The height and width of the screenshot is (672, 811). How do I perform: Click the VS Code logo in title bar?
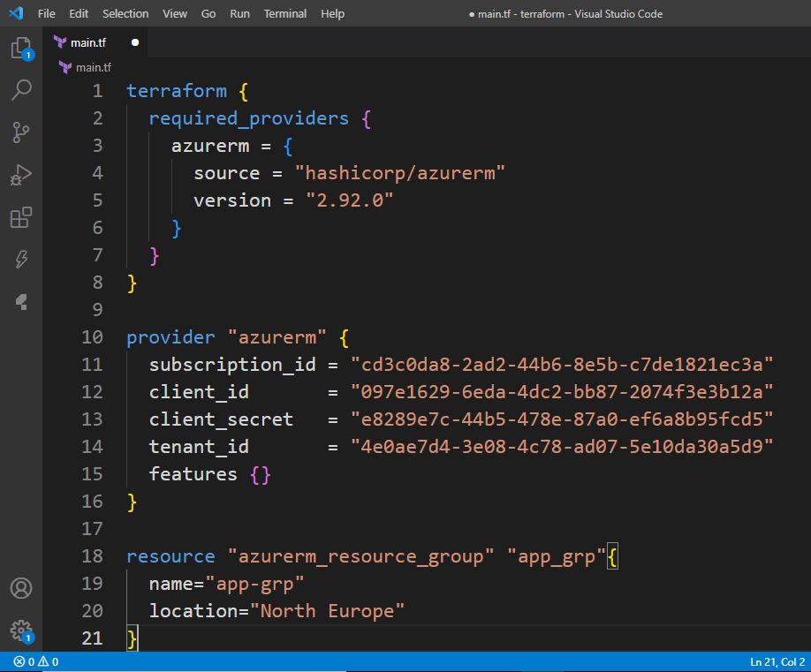coord(15,13)
